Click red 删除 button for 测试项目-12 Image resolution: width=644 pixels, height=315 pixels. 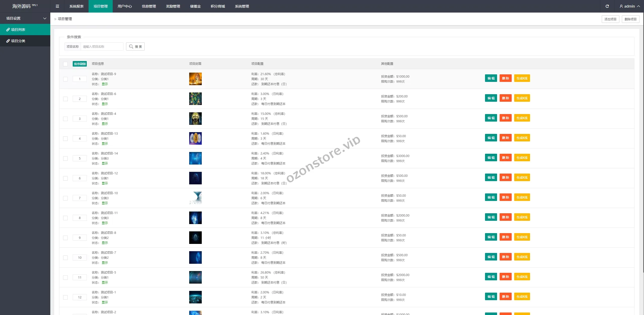(505, 177)
